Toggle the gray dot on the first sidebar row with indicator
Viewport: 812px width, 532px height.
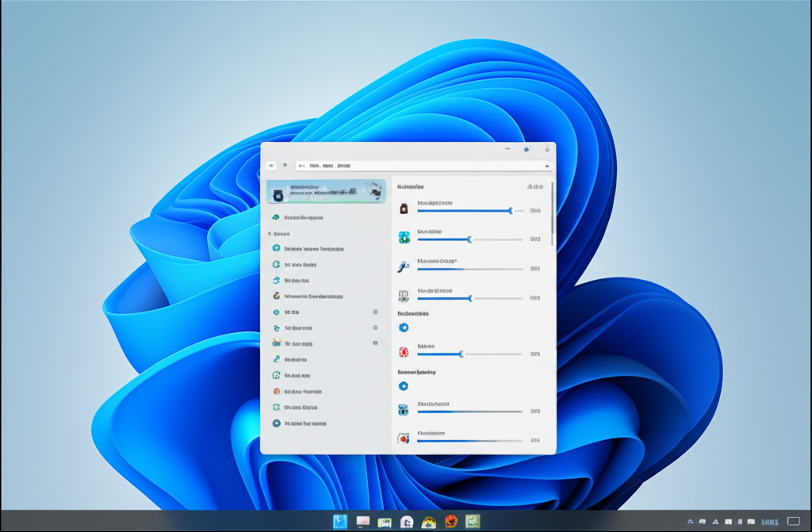[x=375, y=312]
